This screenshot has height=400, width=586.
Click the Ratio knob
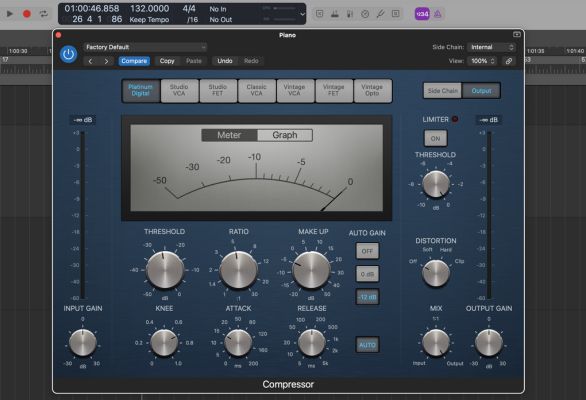[x=238, y=270]
